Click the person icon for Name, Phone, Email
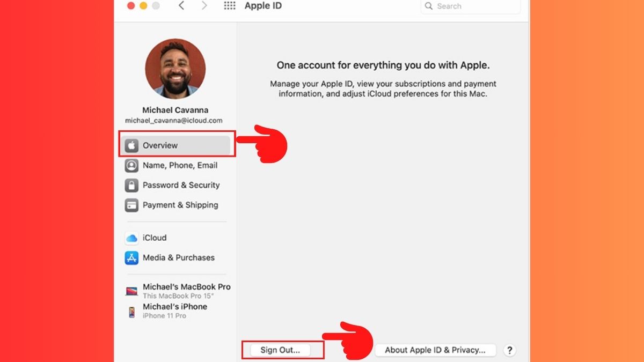This screenshot has width=644, height=362. [131, 166]
